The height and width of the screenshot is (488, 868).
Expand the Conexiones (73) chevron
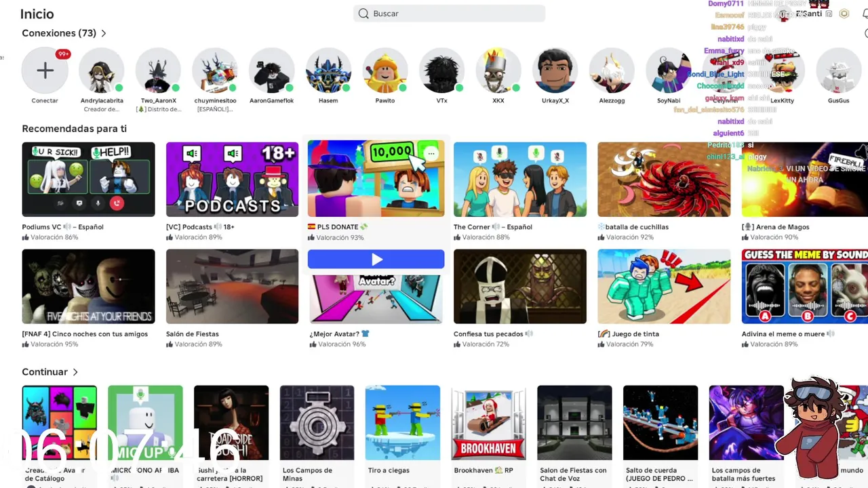(x=104, y=33)
